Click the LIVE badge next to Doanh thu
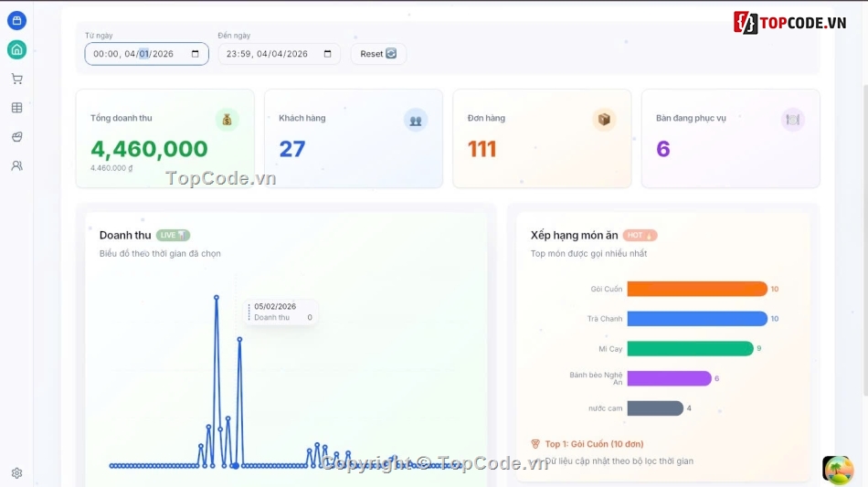The width and height of the screenshot is (868, 487). coord(173,235)
